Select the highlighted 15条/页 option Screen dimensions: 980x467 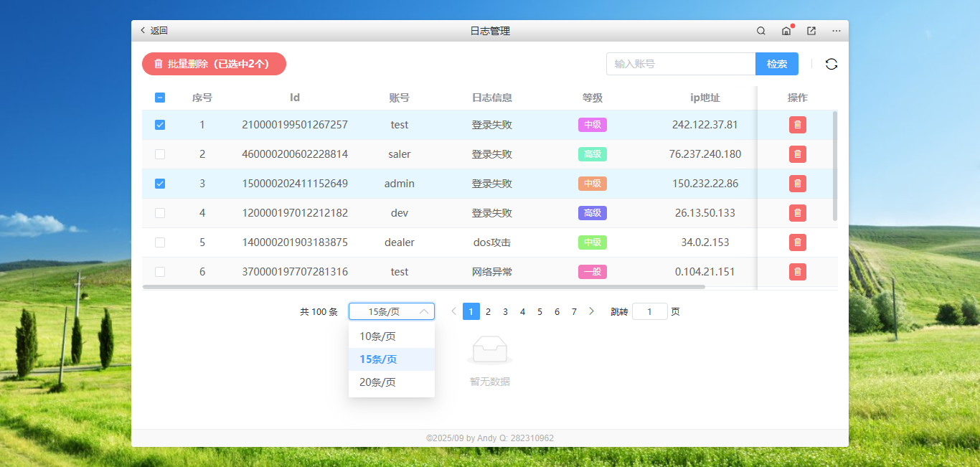click(x=376, y=359)
